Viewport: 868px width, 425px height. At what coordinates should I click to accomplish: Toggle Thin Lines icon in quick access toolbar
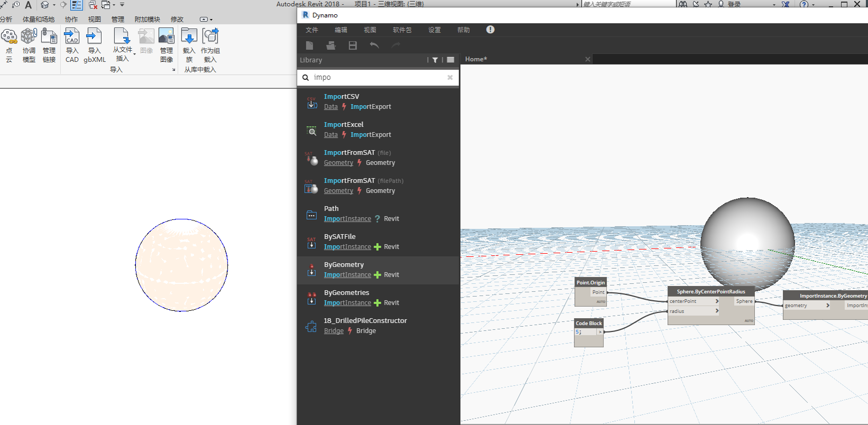coord(77,5)
